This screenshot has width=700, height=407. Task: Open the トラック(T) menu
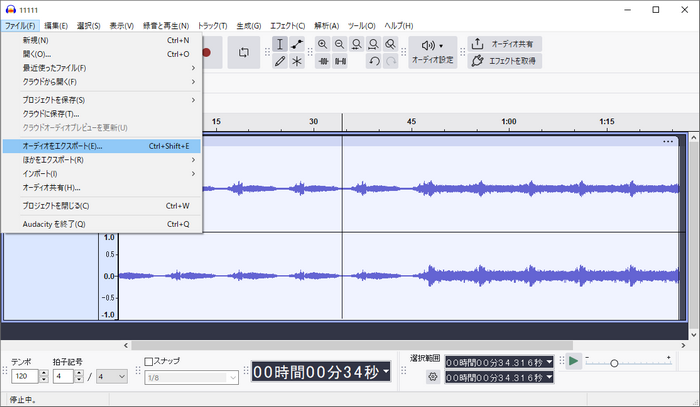click(212, 26)
